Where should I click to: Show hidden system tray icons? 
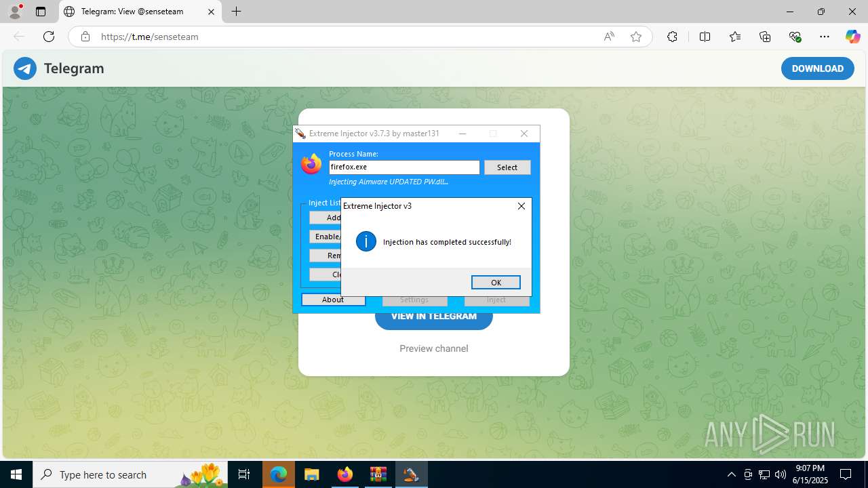(731, 474)
